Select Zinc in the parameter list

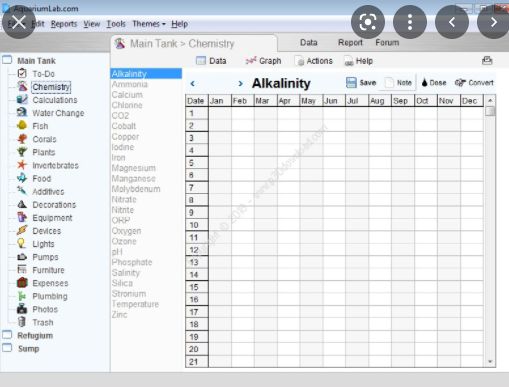pyautogui.click(x=119, y=314)
